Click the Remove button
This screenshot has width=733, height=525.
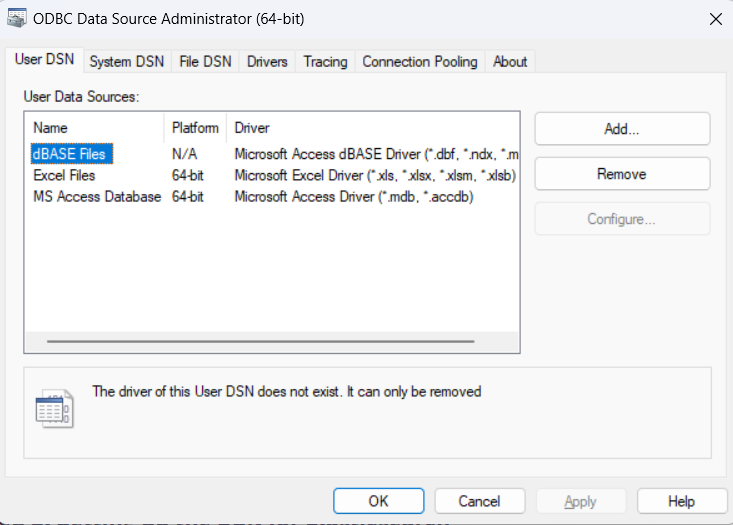(x=622, y=174)
